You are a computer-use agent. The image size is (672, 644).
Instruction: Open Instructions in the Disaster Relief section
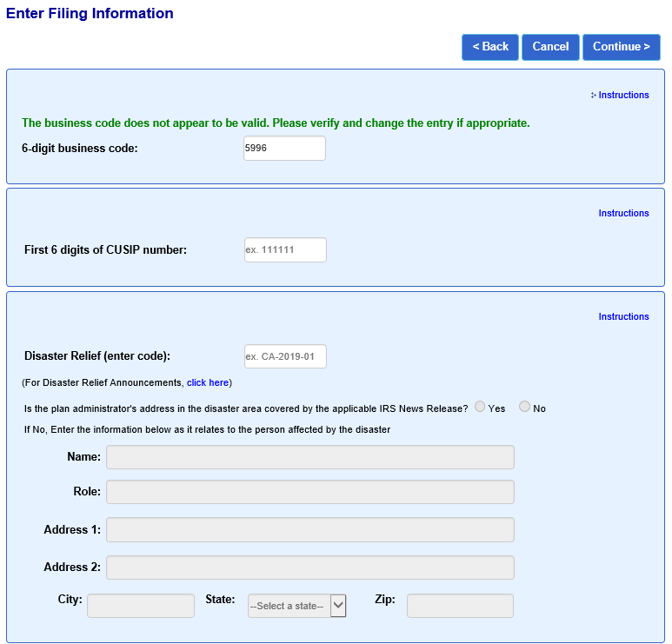623,317
